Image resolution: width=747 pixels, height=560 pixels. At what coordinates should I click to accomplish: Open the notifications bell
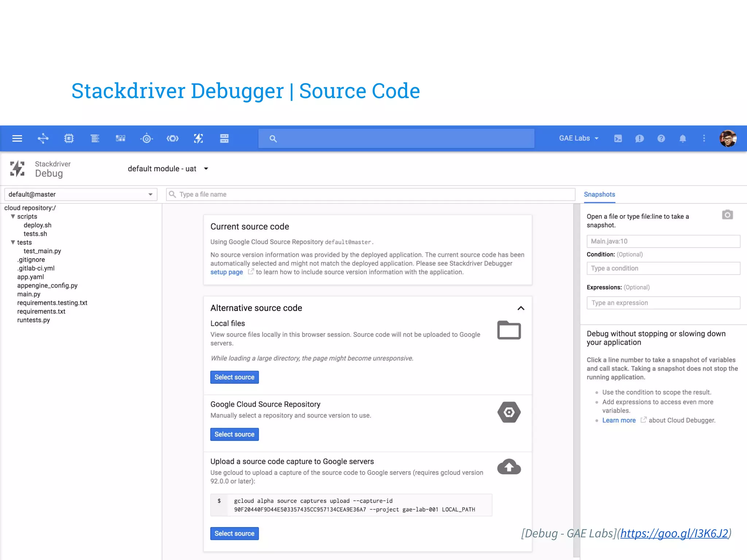click(x=683, y=139)
